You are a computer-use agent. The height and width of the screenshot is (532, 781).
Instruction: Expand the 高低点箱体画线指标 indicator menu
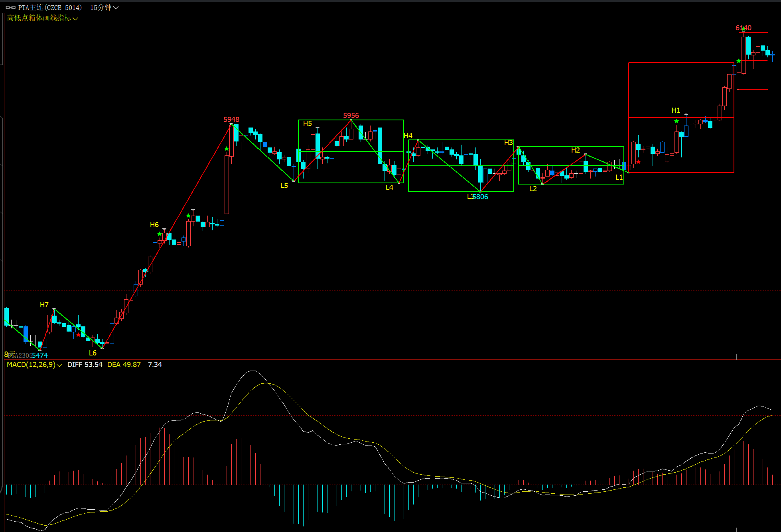click(x=42, y=18)
